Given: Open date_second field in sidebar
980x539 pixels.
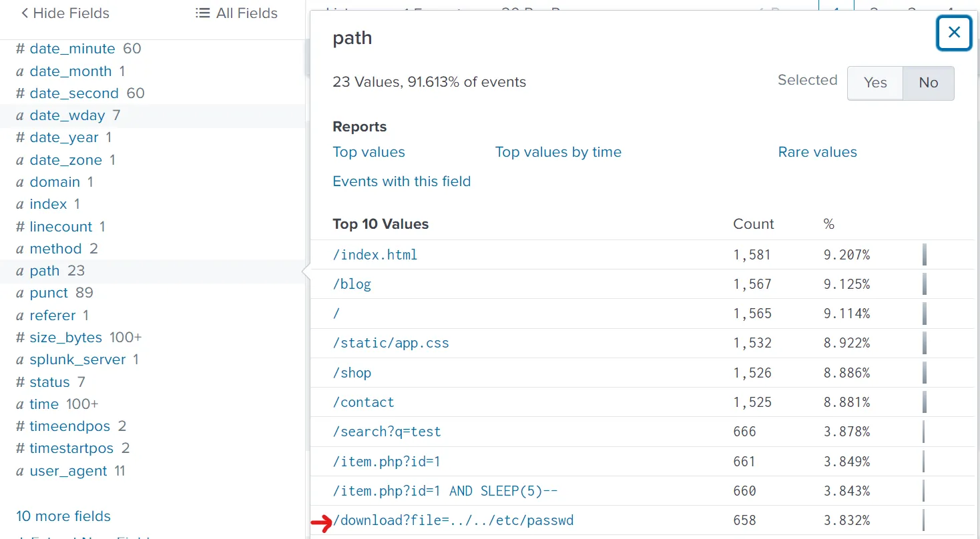Looking at the screenshot, I should click(x=74, y=93).
